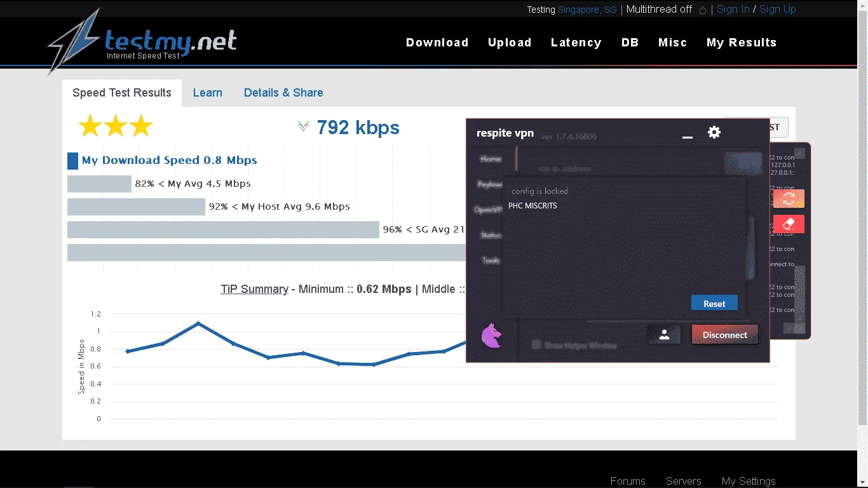Open the VPN account user icon
Viewport: 868px width, 488px height.
pos(664,335)
